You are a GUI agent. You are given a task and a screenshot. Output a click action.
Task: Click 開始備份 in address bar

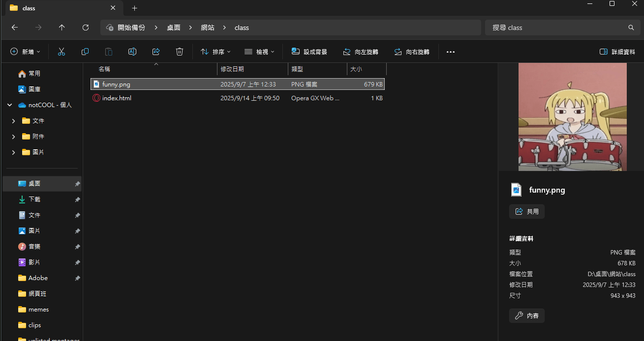tap(131, 28)
